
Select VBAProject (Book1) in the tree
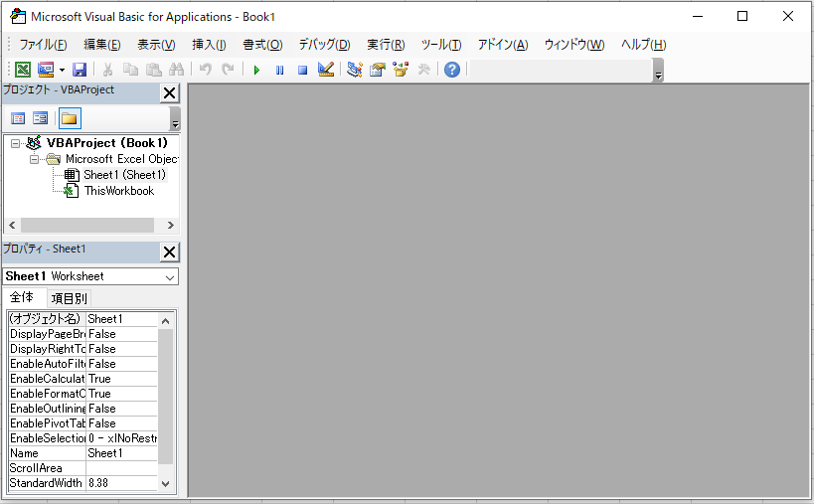(x=107, y=143)
